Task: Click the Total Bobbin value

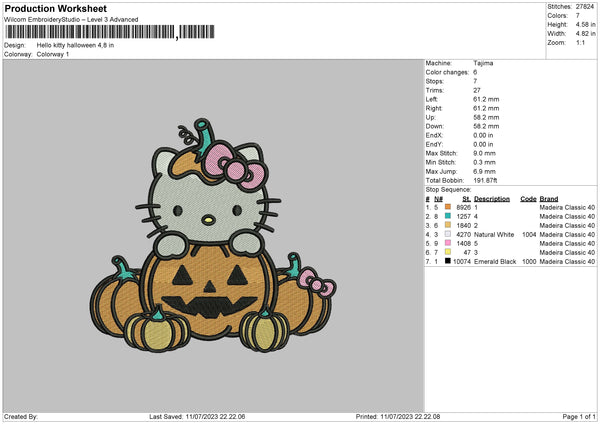Action: (486, 180)
